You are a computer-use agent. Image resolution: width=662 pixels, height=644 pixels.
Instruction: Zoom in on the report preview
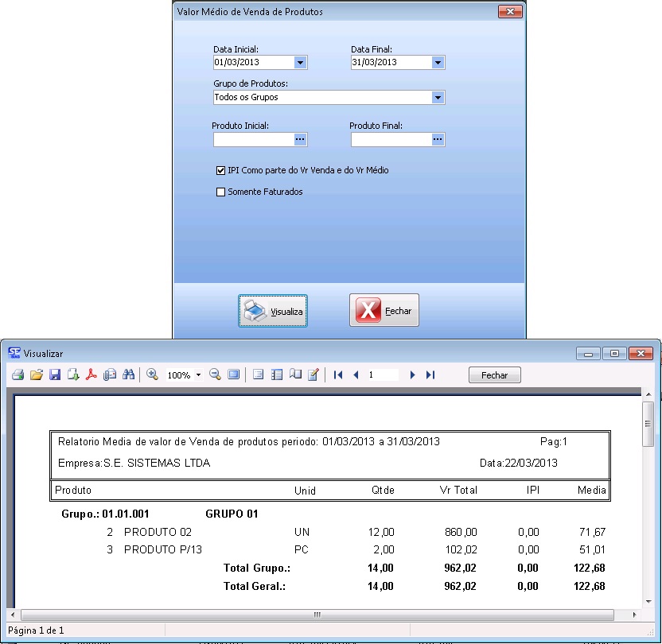pos(152,375)
